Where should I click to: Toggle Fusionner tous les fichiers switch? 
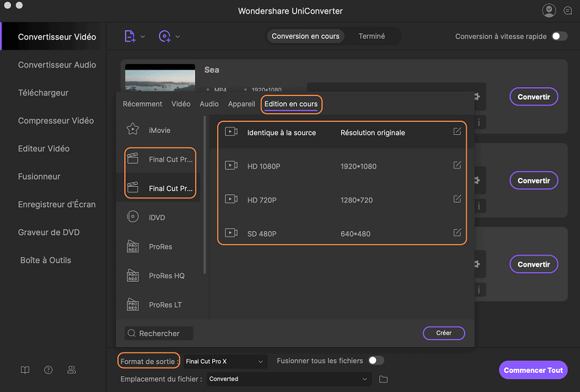click(376, 361)
